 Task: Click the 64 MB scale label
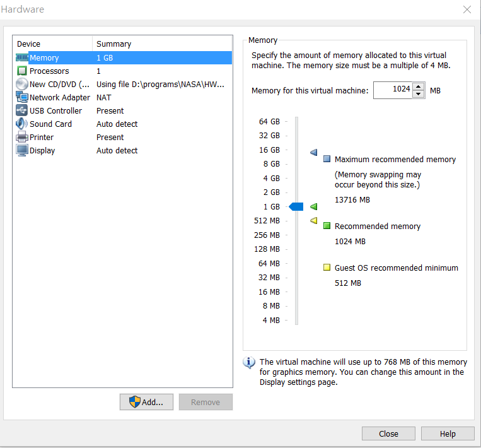point(269,263)
